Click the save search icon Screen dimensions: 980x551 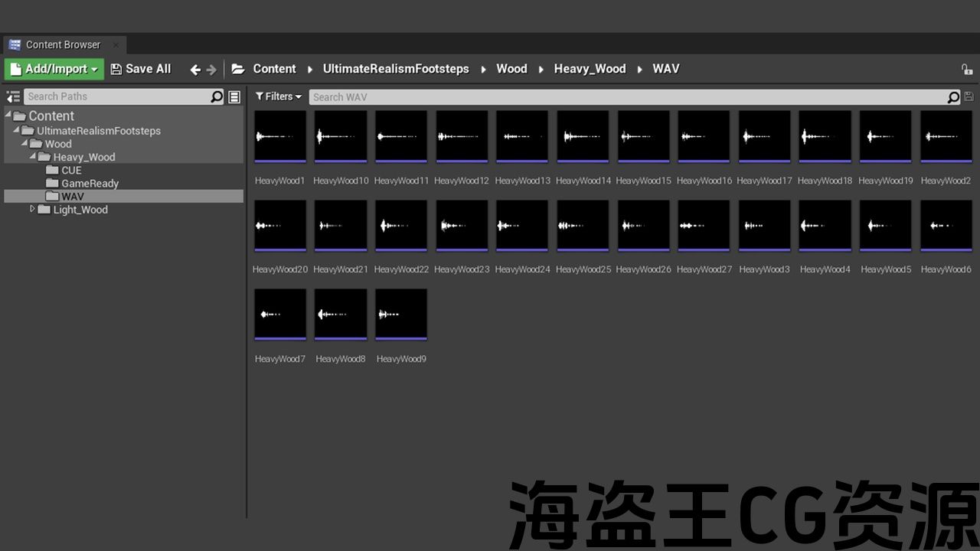point(969,97)
